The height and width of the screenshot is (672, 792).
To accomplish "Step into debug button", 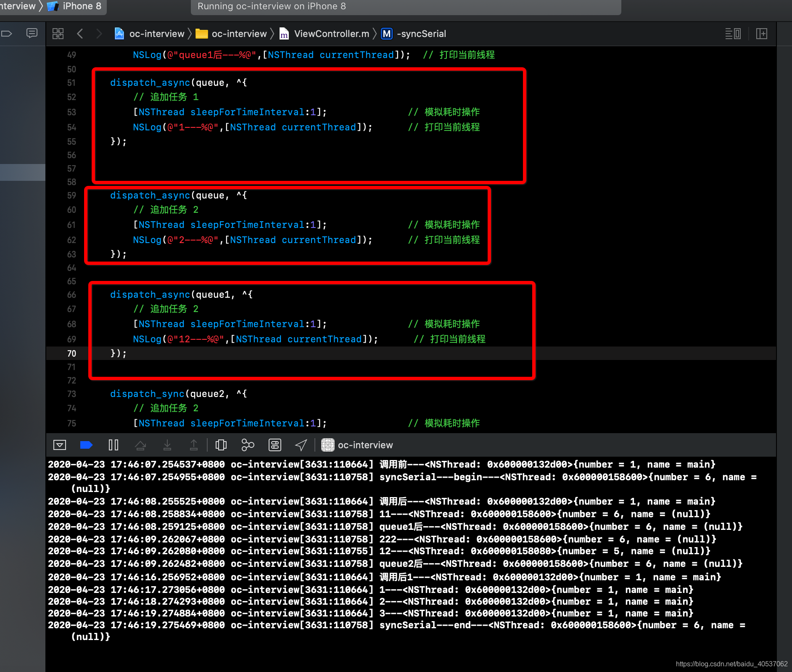I will [x=167, y=445].
